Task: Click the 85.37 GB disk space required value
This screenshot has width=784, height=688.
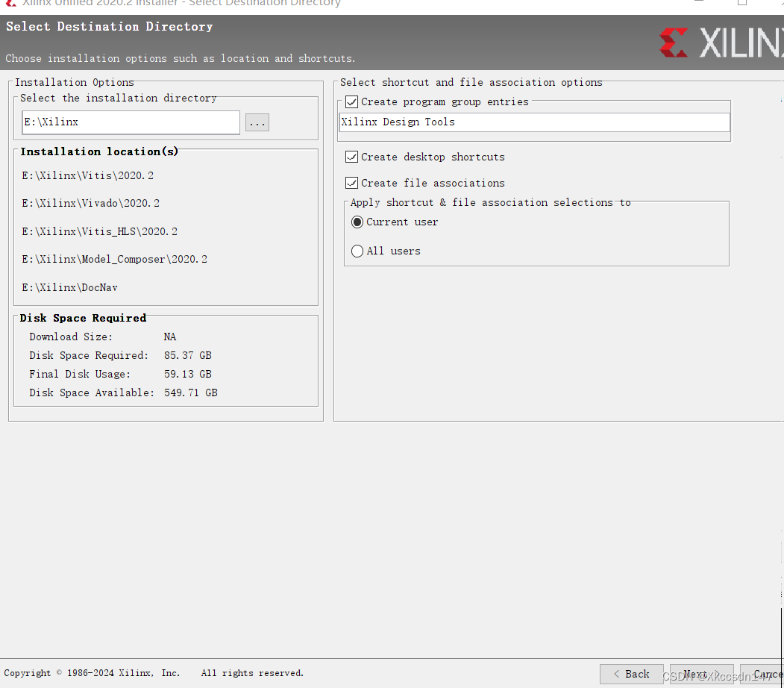Action: tap(188, 355)
